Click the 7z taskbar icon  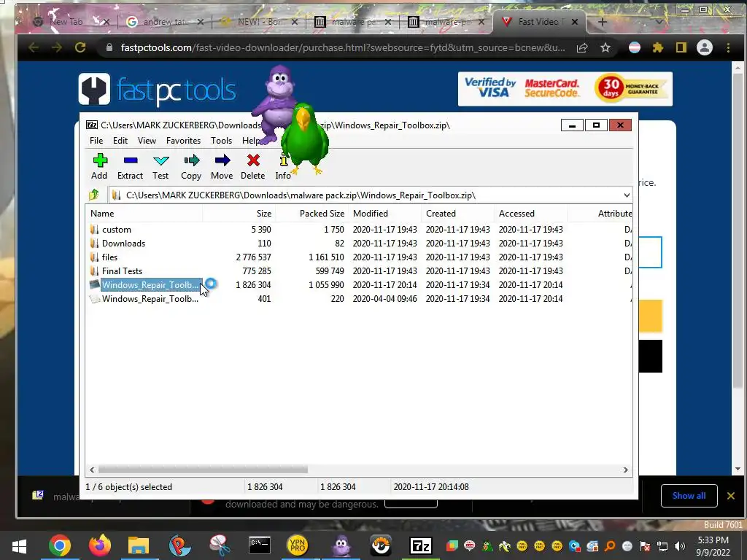[x=420, y=545]
